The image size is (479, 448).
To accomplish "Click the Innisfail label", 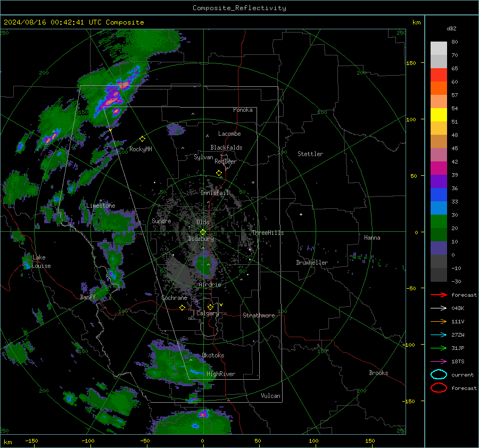I will 214,193.
